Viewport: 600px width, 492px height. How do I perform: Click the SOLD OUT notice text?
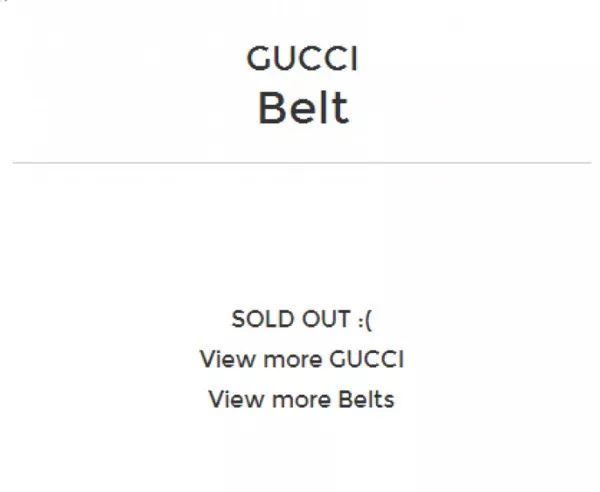click(301, 319)
